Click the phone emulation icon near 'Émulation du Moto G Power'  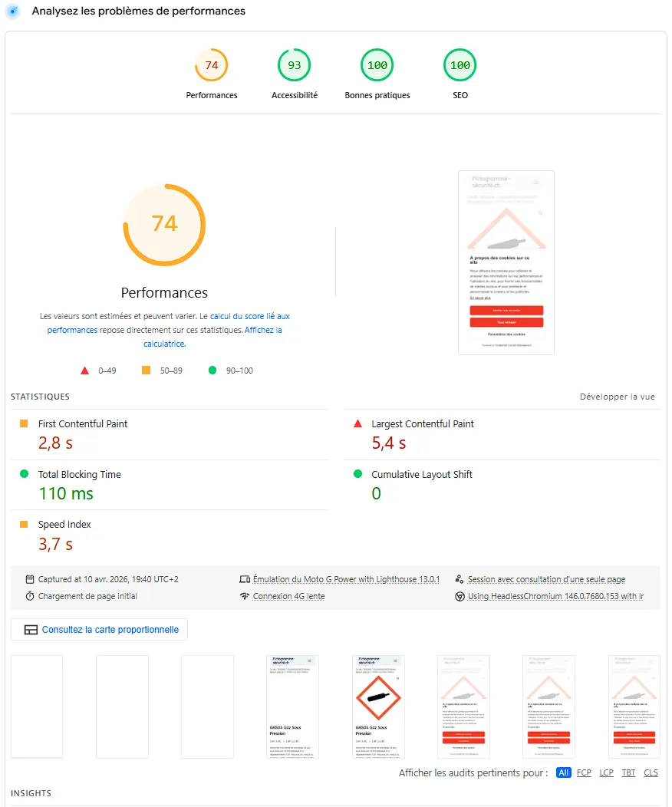click(243, 578)
